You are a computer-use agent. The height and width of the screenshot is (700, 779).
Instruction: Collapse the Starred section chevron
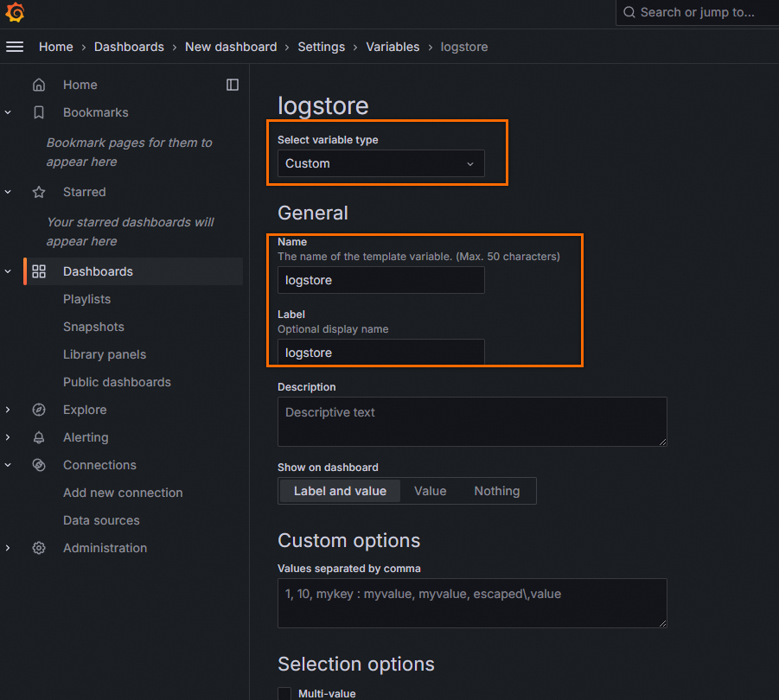tap(8, 192)
